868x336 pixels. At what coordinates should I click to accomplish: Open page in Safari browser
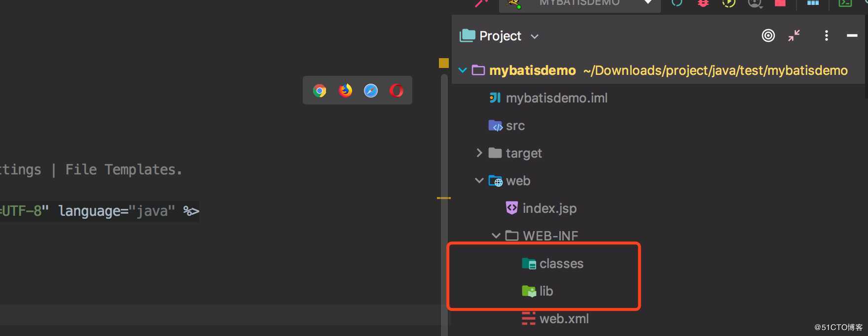click(x=371, y=91)
